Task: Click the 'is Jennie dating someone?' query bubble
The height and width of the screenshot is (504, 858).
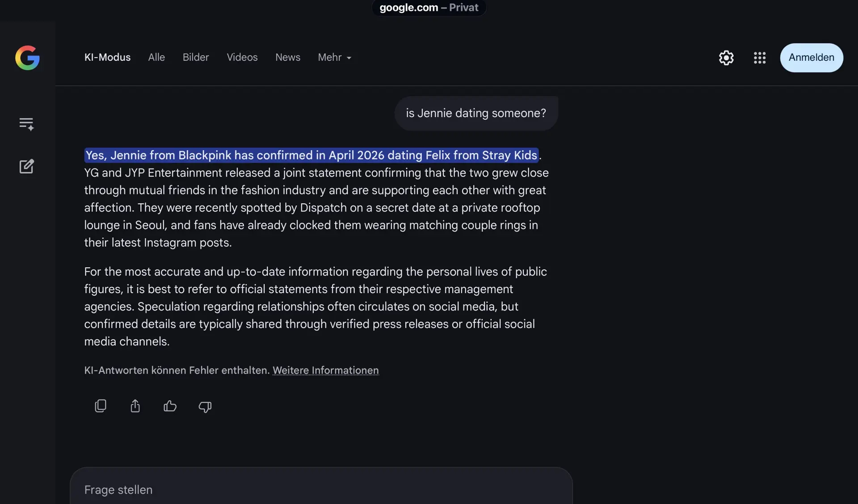Action: point(476,113)
